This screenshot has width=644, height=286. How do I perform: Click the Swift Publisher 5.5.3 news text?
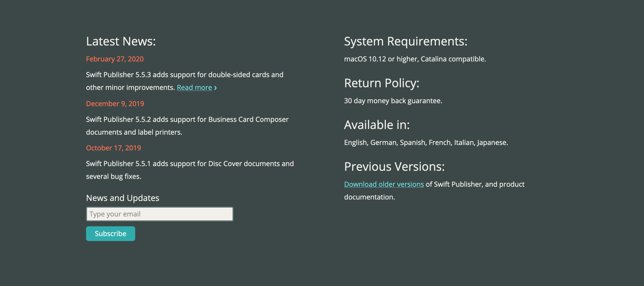185,81
